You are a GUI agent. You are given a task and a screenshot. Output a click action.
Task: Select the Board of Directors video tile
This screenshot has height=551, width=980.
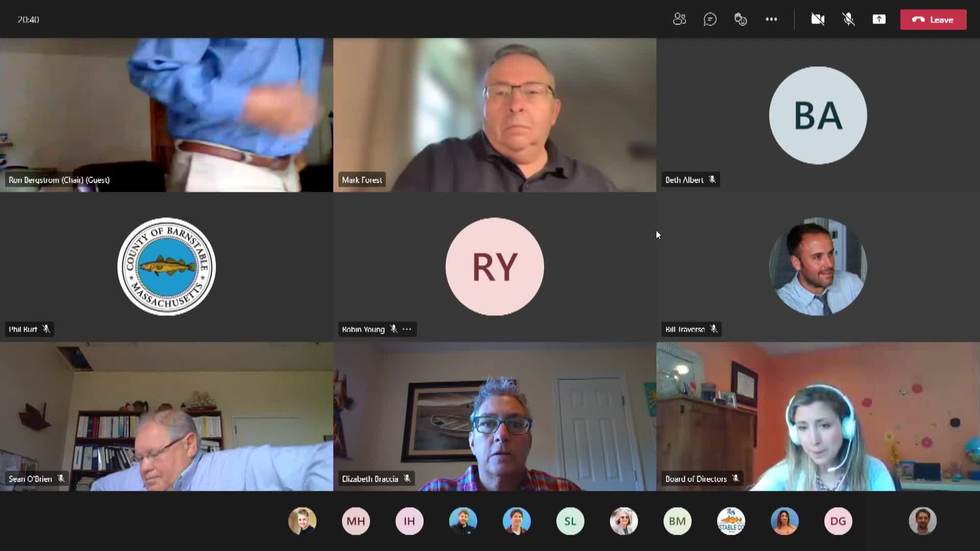(818, 416)
